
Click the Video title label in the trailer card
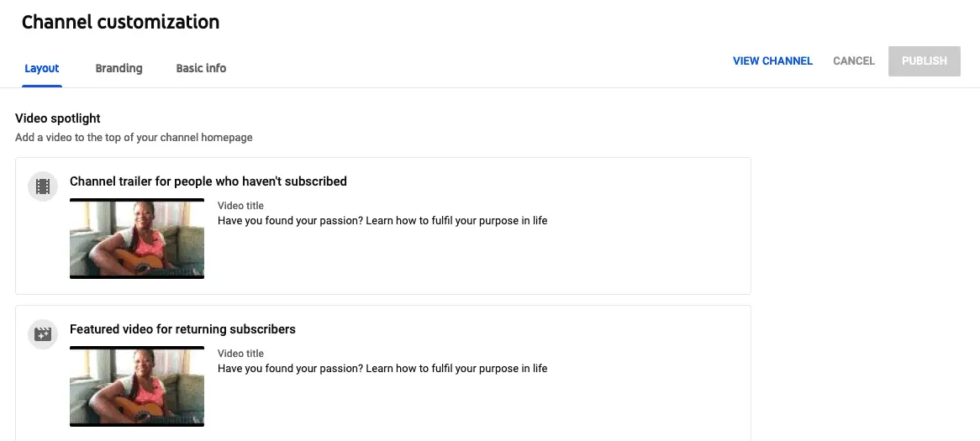tap(240, 206)
